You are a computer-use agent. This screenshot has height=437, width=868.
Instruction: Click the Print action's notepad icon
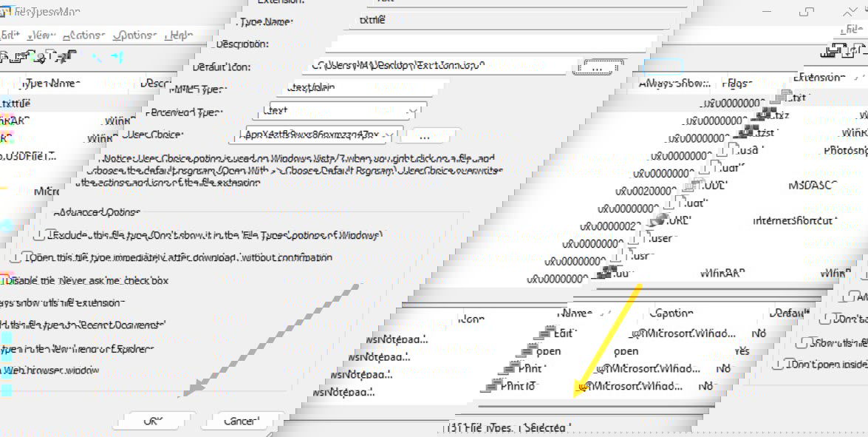pos(510,367)
